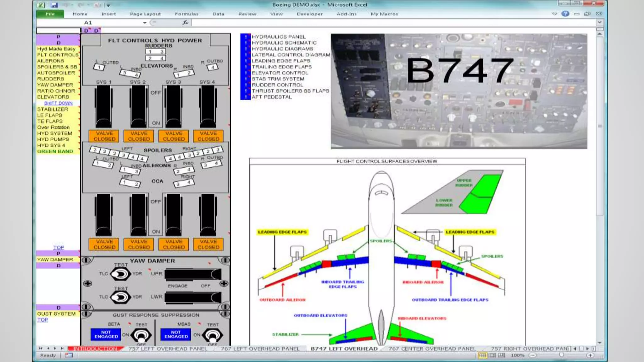Click the SYS 1 VALVE CLOSED button
This screenshot has width=644, height=362.
click(x=104, y=136)
